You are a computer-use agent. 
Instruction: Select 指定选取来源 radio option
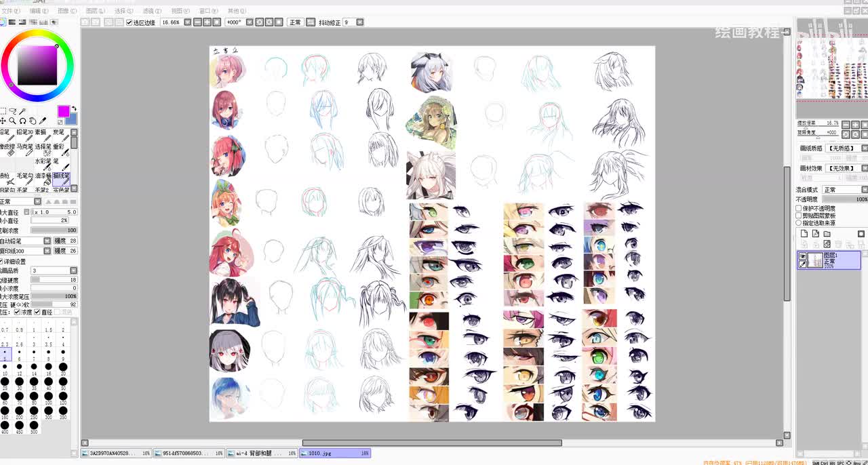point(799,223)
